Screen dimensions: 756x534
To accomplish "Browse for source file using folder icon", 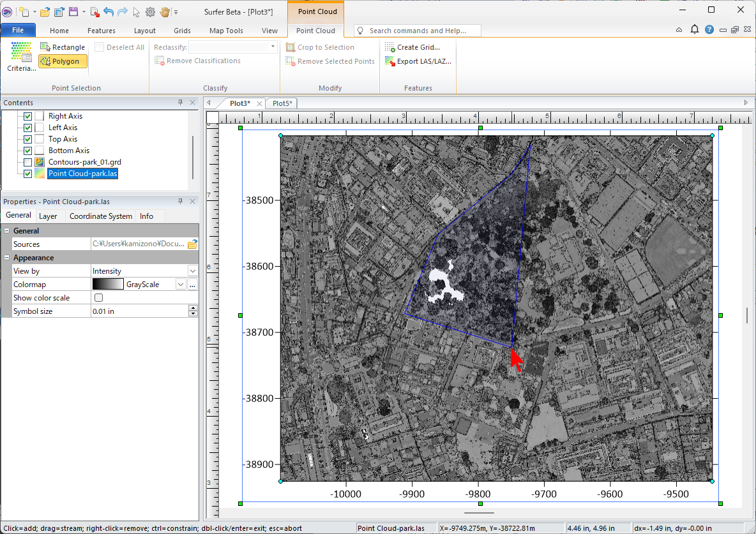I will point(192,244).
